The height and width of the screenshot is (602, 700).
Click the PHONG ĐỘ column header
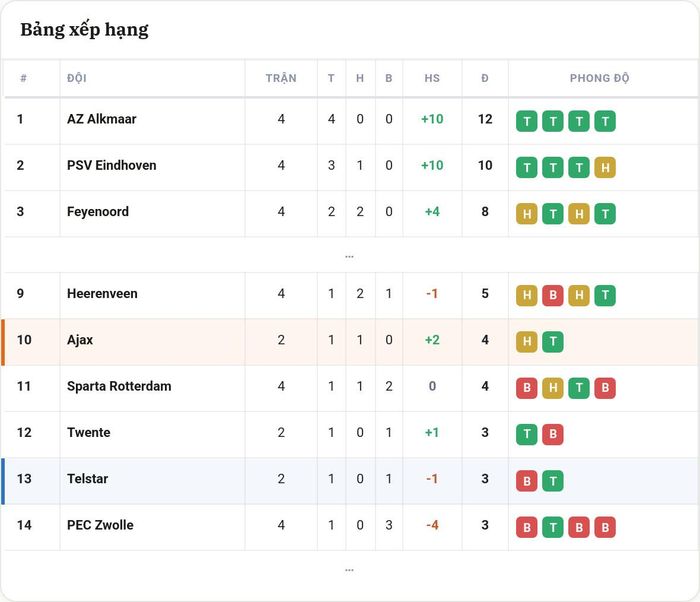tap(599, 78)
